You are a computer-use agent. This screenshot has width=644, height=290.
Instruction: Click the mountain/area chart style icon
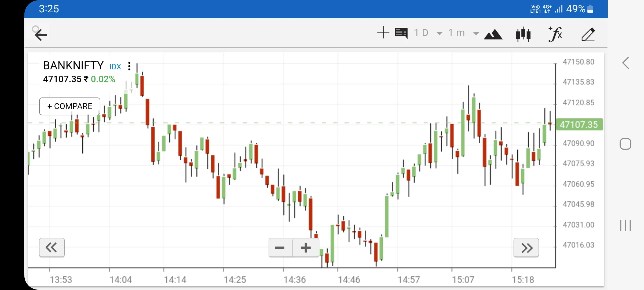(493, 34)
